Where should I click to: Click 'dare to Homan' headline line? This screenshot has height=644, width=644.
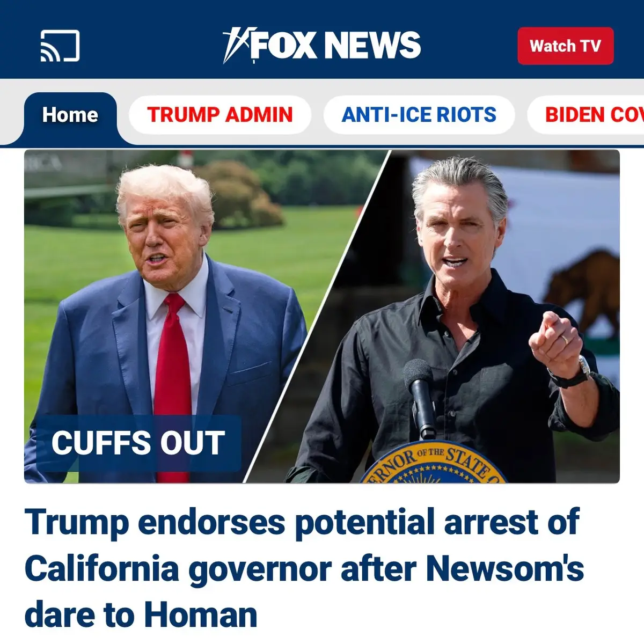click(141, 615)
